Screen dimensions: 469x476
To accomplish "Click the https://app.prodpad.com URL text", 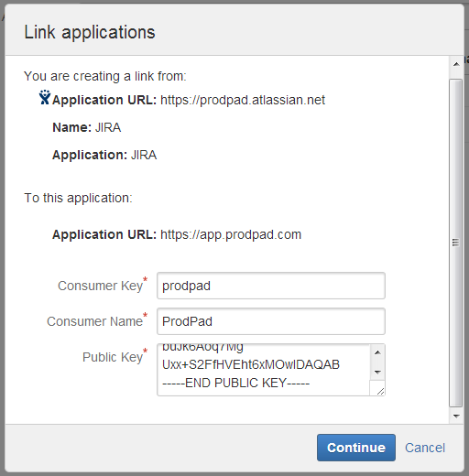I will pos(231,234).
